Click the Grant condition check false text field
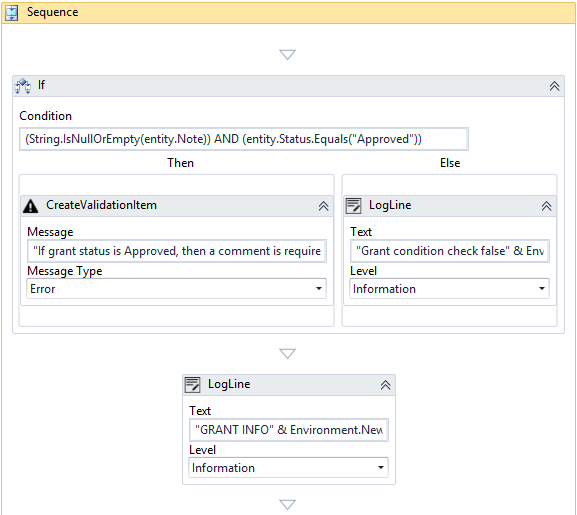Image resolution: width=577 pixels, height=515 pixels. click(x=450, y=251)
